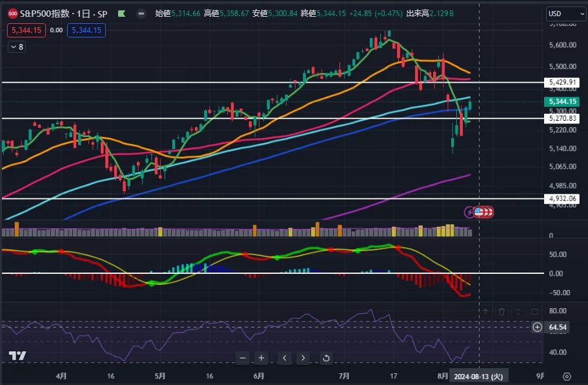
Task: Click the 5,600.00 price axis label
Action: [562, 45]
